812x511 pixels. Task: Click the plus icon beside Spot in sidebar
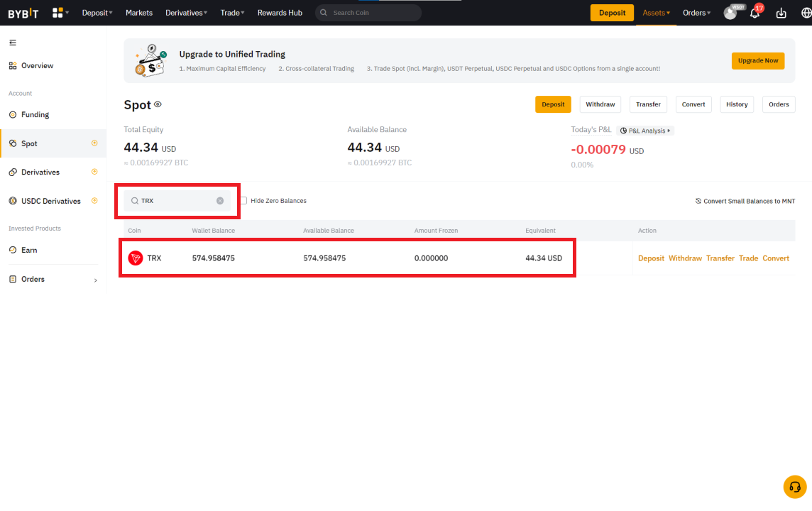(x=94, y=143)
